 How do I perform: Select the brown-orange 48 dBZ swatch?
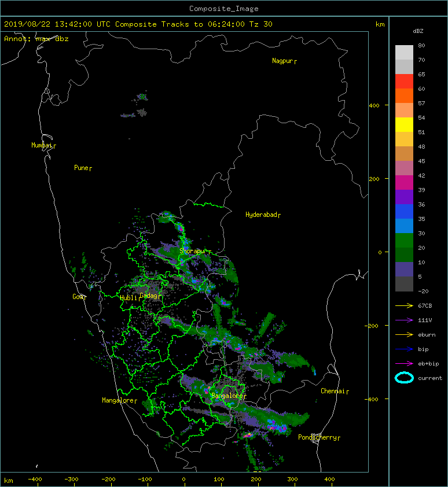click(404, 154)
